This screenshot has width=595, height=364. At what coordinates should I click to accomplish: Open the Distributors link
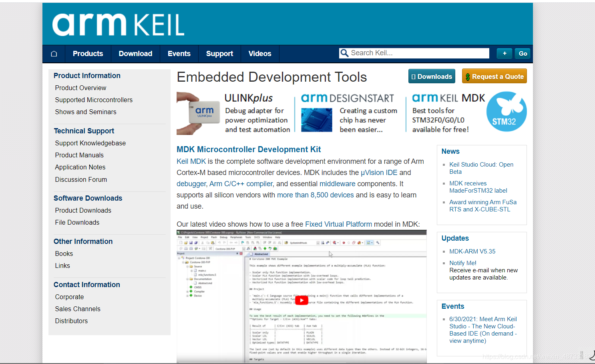tap(71, 321)
